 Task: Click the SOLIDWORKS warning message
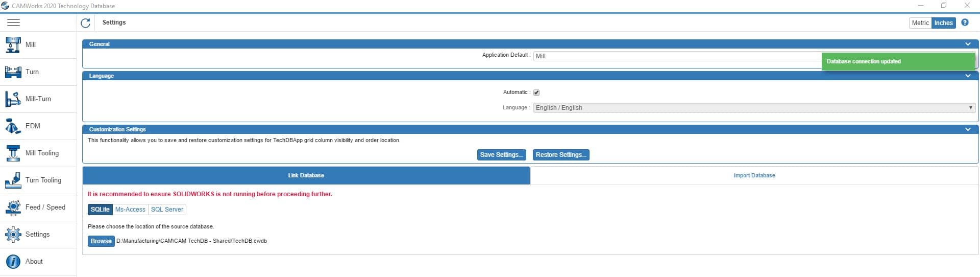[x=210, y=194]
